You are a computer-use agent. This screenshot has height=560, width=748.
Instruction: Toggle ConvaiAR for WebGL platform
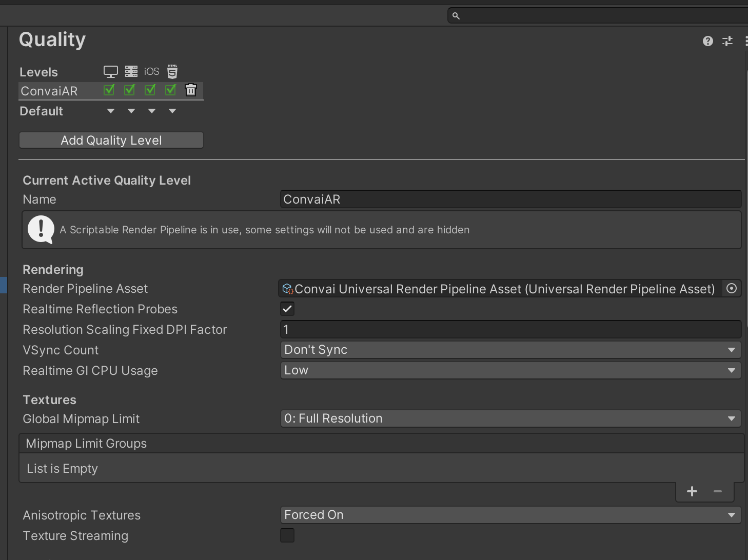coord(171,90)
